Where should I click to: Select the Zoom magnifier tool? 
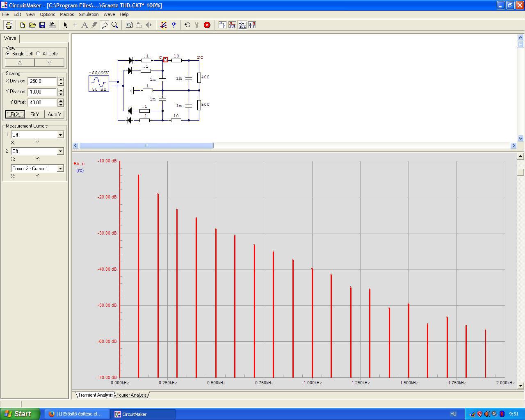pyautogui.click(x=114, y=25)
